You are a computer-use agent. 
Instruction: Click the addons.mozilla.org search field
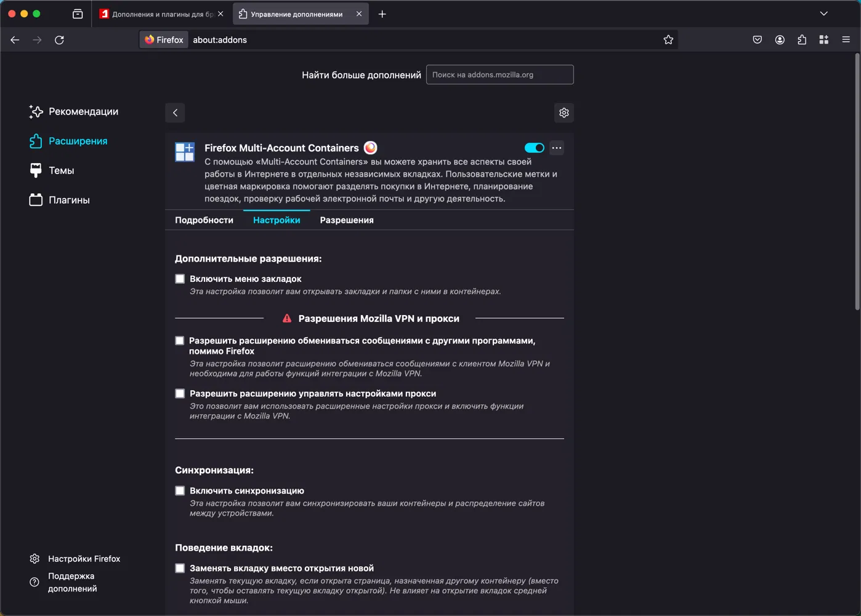[x=500, y=74]
